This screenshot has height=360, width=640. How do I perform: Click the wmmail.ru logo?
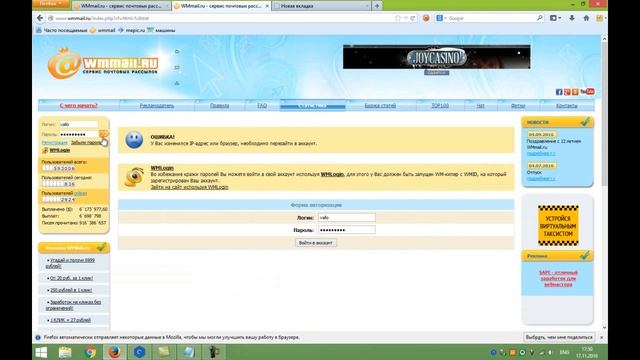coord(103,64)
